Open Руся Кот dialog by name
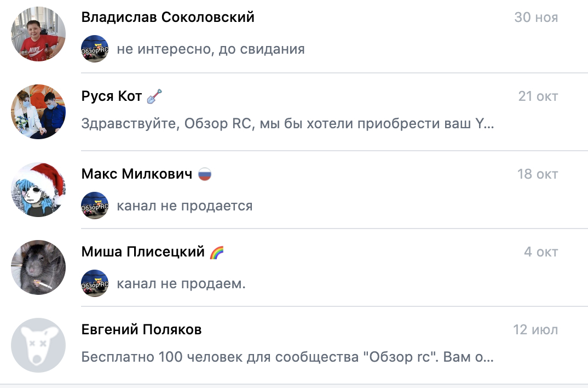 click(x=112, y=96)
